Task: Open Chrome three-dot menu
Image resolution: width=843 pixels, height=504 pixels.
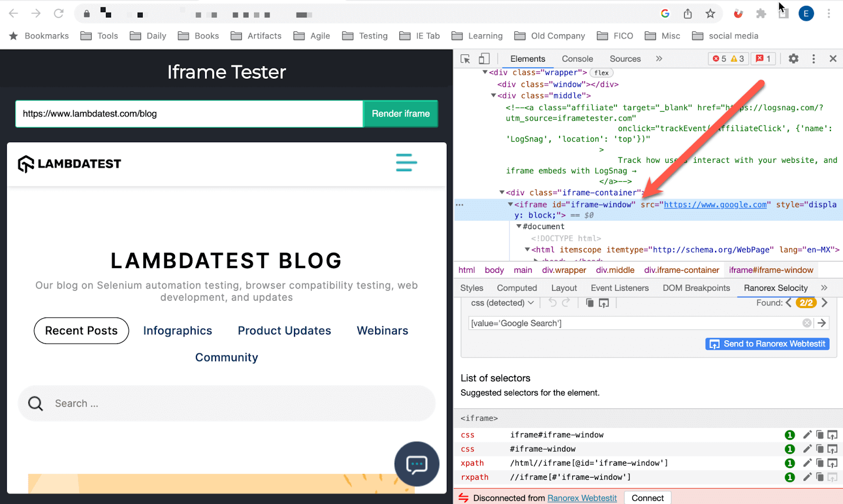Action: [x=829, y=14]
